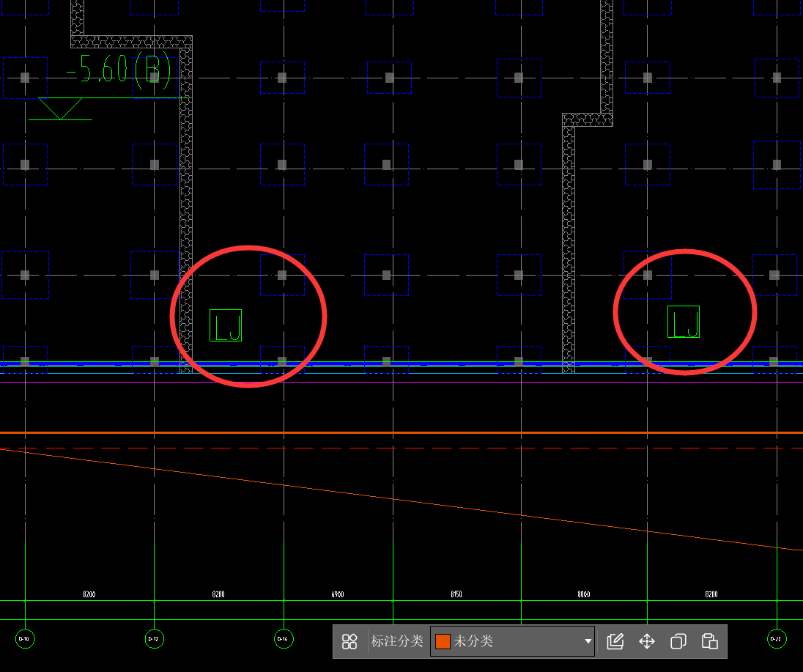Select axis bubble D-14
This screenshot has width=803, height=672.
coord(284,639)
